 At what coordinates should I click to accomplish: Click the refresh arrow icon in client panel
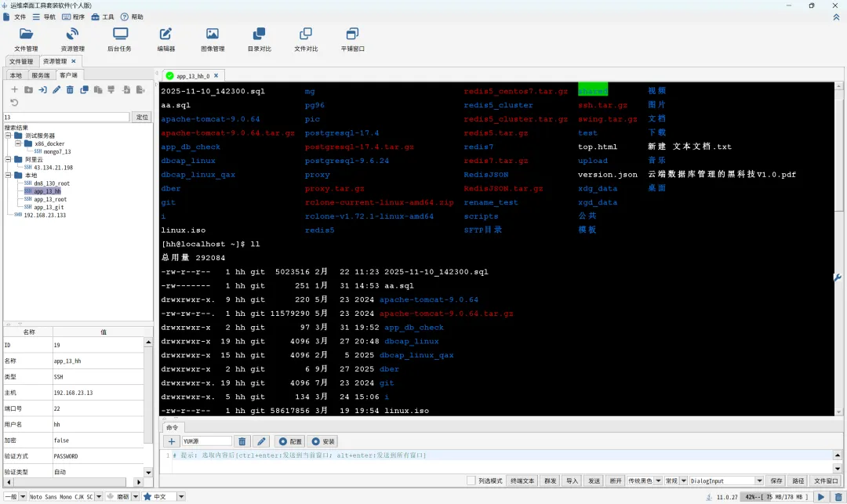click(x=14, y=103)
